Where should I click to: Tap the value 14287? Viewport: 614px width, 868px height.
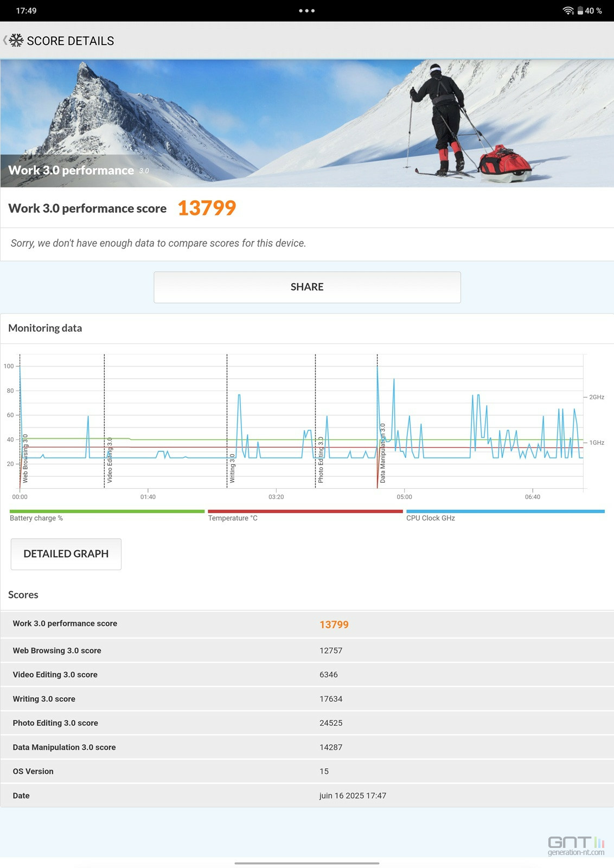pyautogui.click(x=331, y=747)
